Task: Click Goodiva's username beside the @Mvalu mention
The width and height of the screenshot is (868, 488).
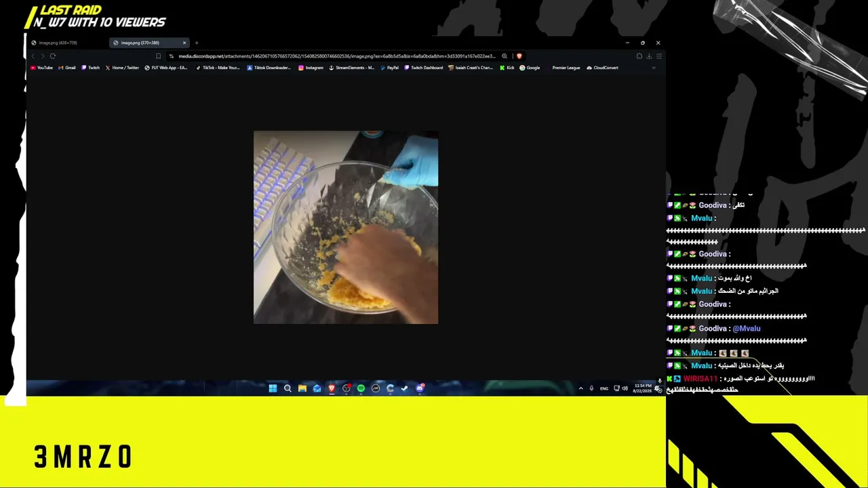Action: [713, 329]
